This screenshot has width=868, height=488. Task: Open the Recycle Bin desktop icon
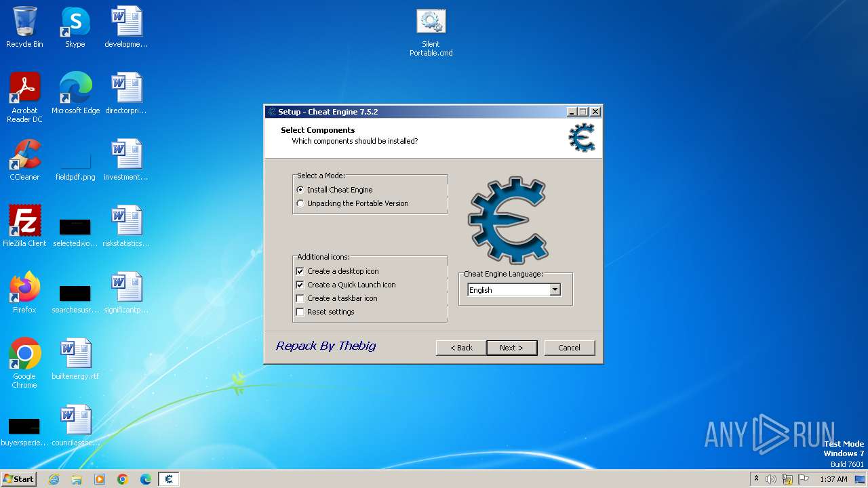click(x=24, y=27)
